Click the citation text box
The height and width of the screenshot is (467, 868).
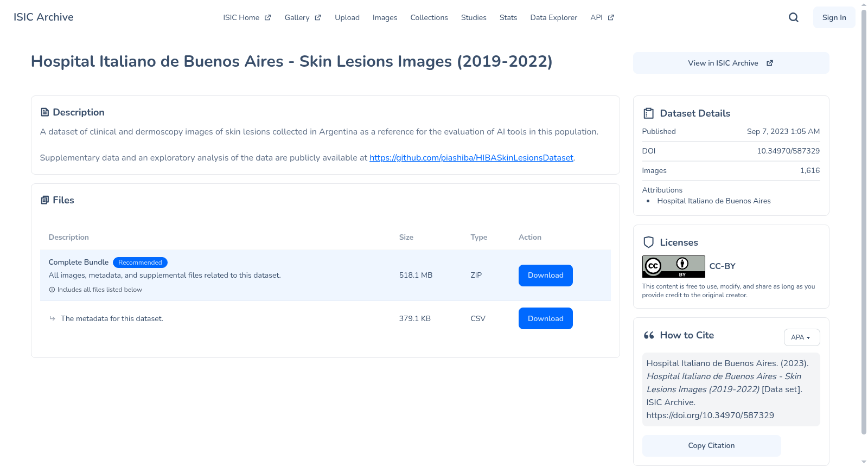pos(731,389)
